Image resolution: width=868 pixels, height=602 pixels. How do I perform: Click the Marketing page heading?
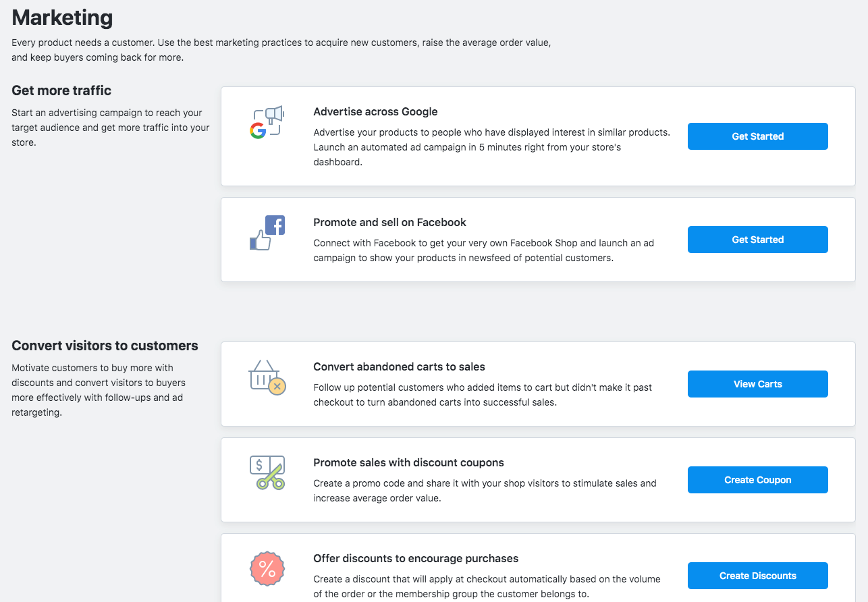[62, 17]
